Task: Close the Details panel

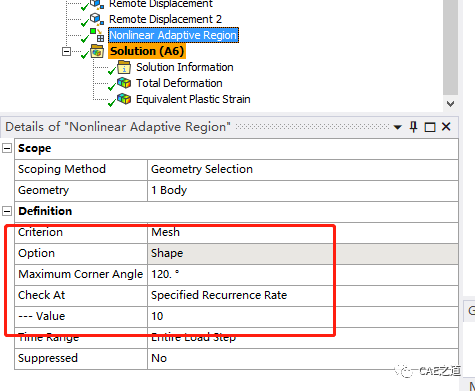Action: coord(446,127)
